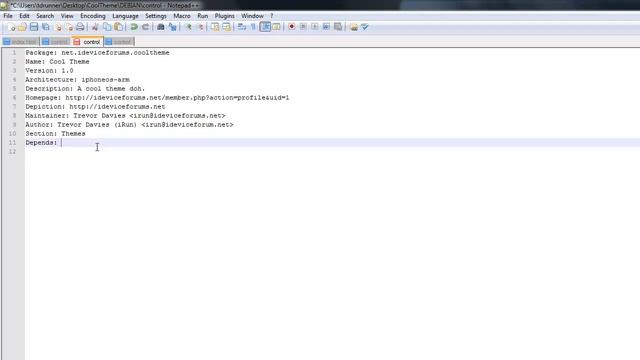Viewport: 640px width, 360px height.
Task: Click the Save All toolbar icon
Action: point(46,27)
